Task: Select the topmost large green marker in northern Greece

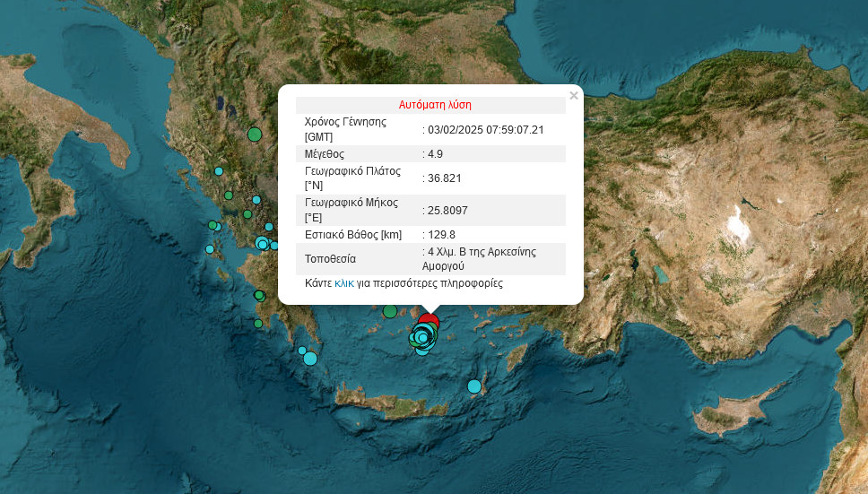Action: click(254, 134)
